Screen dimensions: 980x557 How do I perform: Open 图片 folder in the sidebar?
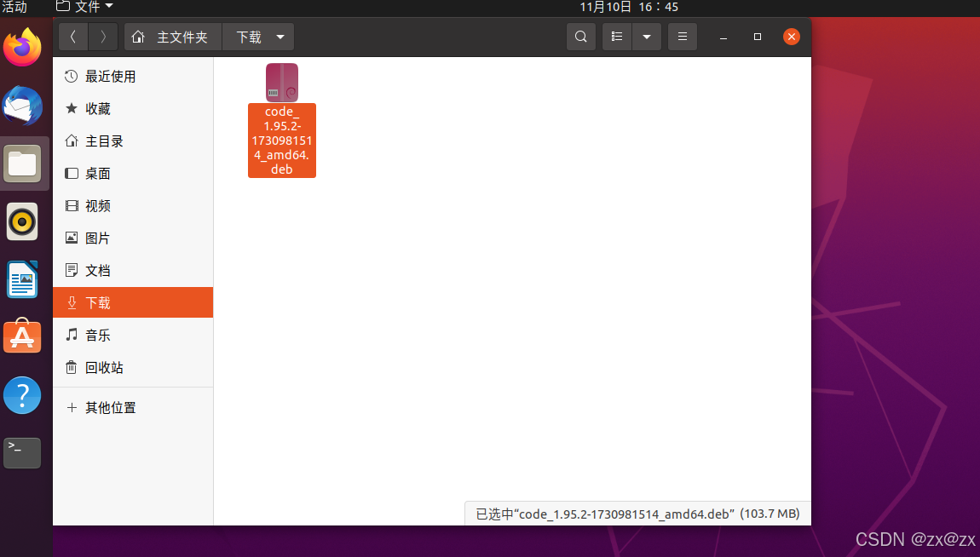point(133,238)
